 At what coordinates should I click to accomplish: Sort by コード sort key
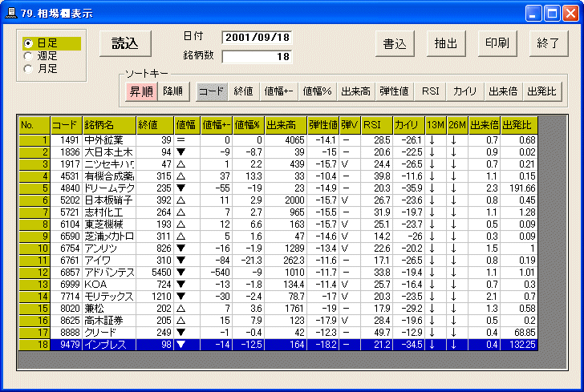pos(212,91)
